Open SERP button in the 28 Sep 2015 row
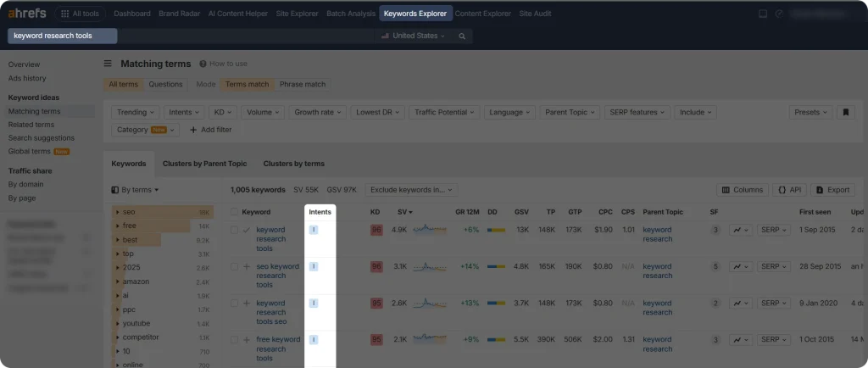The image size is (868, 368). (x=773, y=267)
